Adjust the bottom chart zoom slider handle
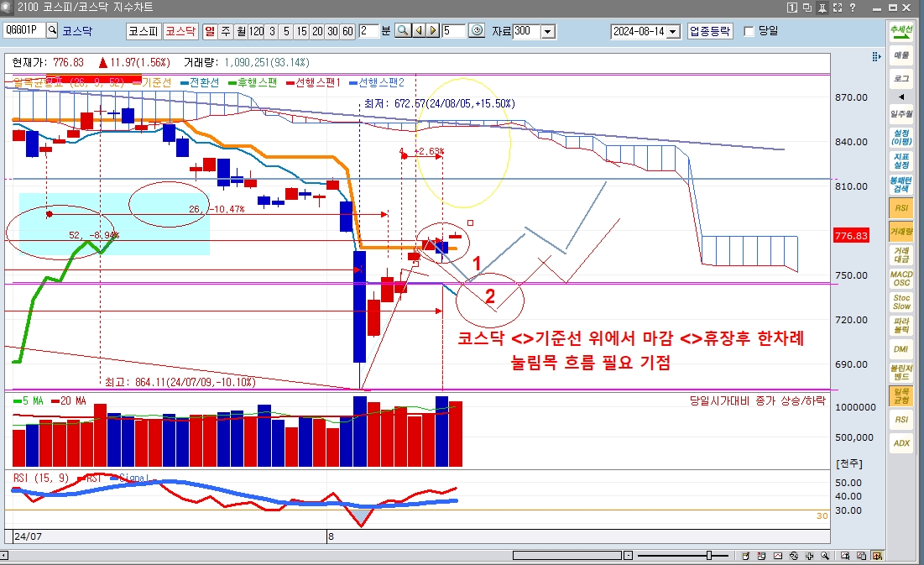 pos(709,556)
